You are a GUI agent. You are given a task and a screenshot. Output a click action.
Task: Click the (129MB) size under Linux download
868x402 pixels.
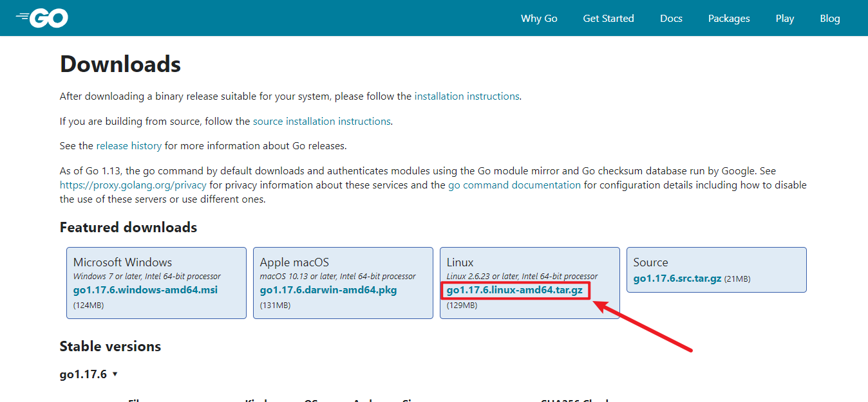click(x=462, y=305)
